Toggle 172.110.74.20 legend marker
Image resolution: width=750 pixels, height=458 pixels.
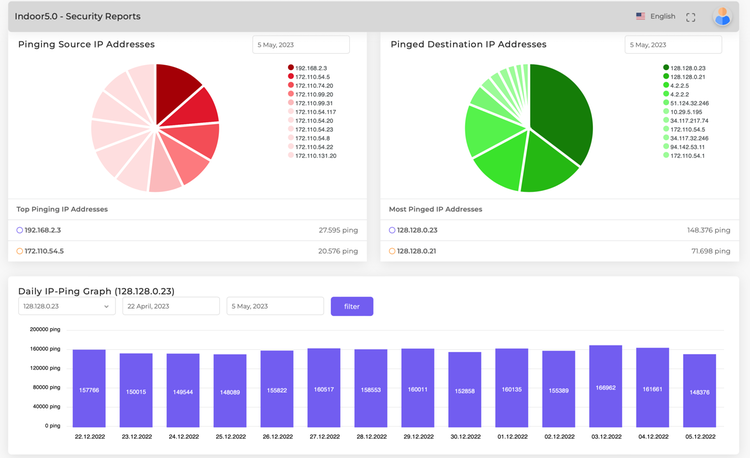coord(291,85)
